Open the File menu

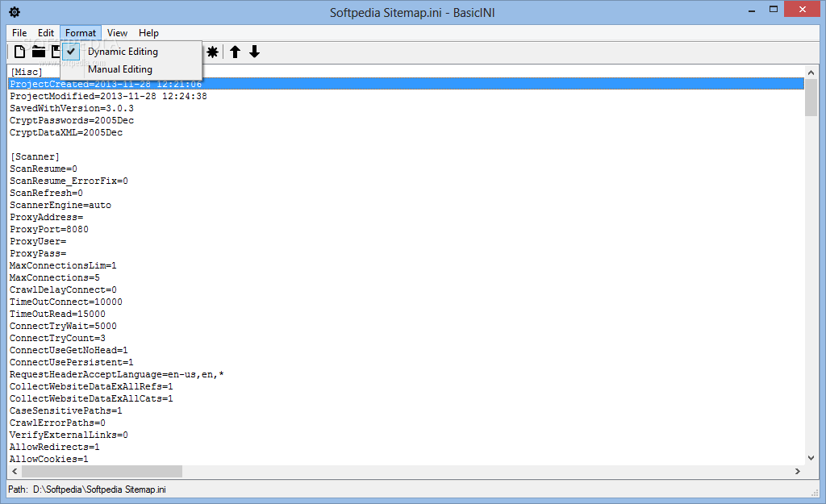[19, 32]
